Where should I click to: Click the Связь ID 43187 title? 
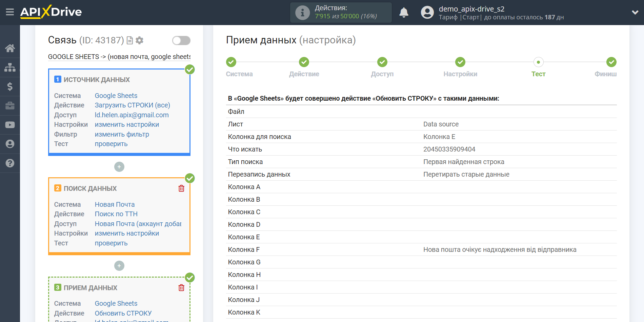pyautogui.click(x=86, y=40)
